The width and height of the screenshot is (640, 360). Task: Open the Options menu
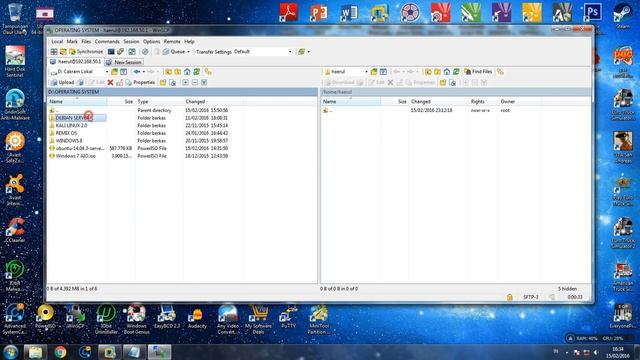coord(151,42)
